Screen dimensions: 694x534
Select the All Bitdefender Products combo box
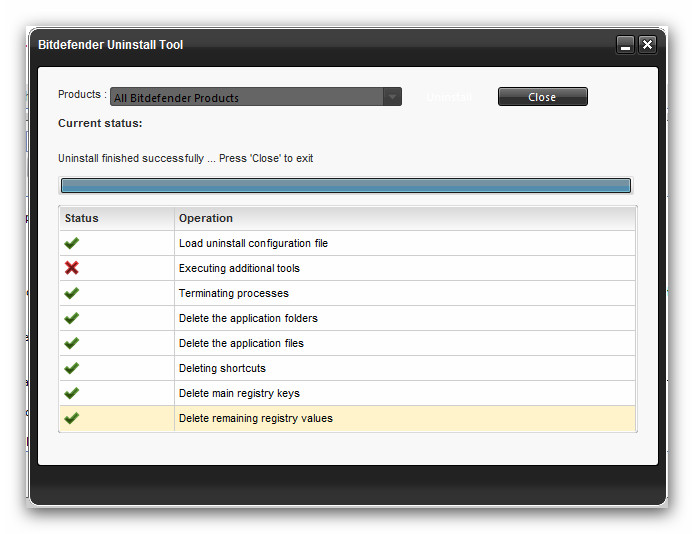tap(256, 96)
